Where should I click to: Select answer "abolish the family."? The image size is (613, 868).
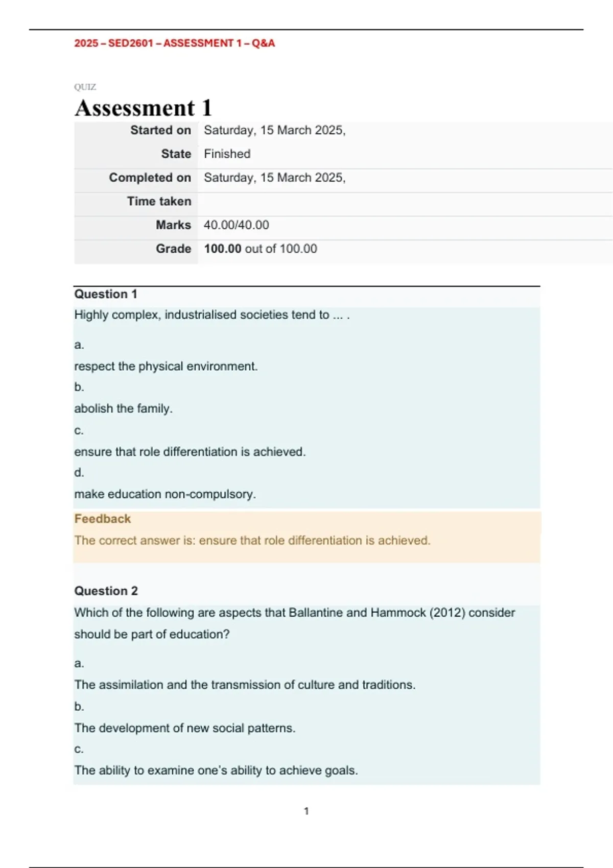click(x=123, y=408)
